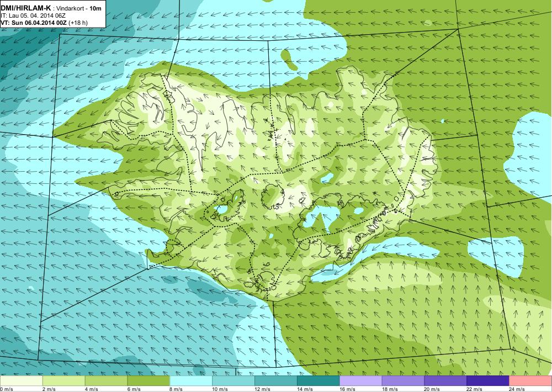The height and width of the screenshot is (392, 552).
Task: Click the '14 m/s' legend label
Action: (305, 389)
